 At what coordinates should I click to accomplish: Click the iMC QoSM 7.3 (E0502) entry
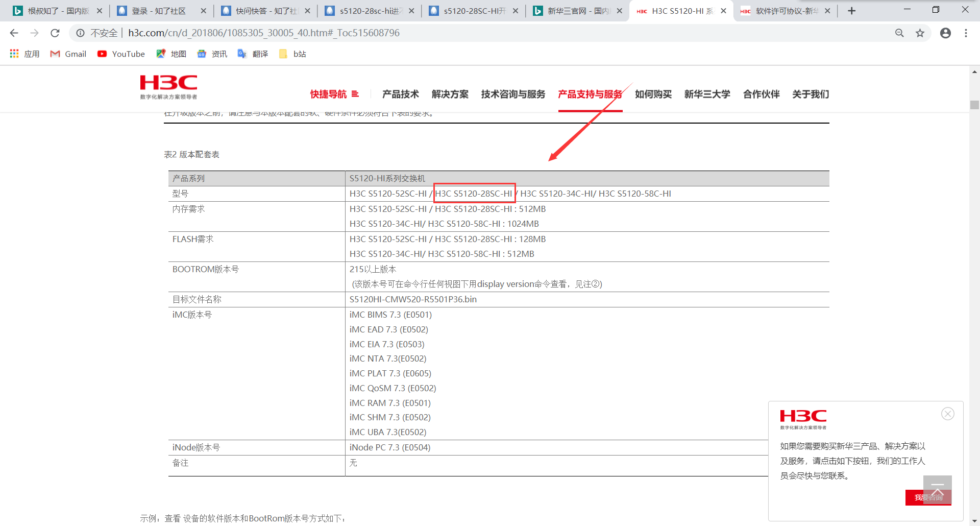(x=393, y=388)
